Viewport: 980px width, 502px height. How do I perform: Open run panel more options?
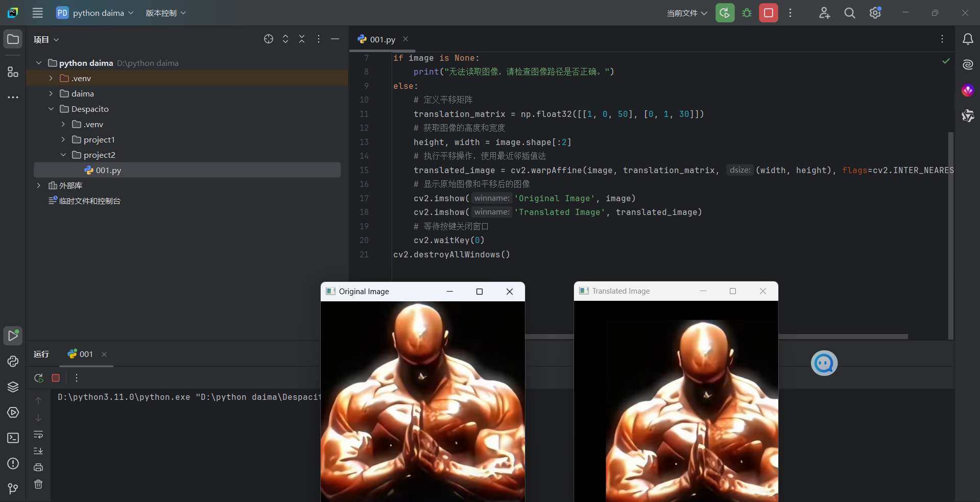click(77, 378)
